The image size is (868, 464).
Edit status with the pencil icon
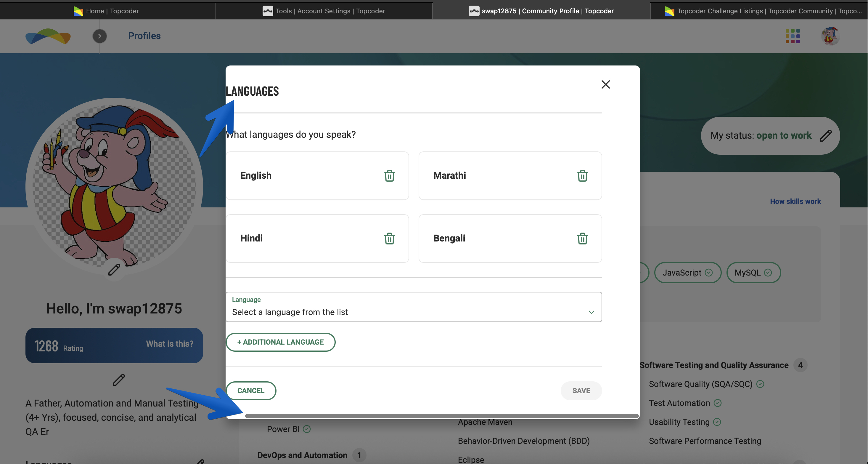click(x=826, y=136)
